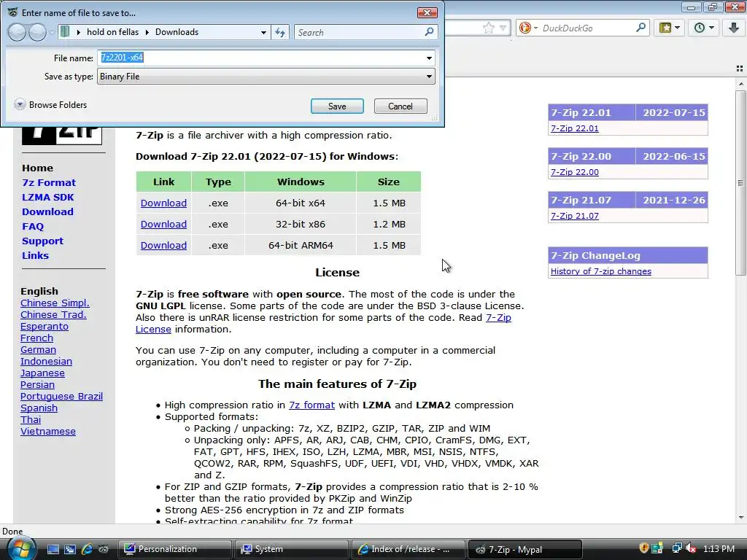Open the path bar history dropdown arrow
The height and width of the screenshot is (560, 747).
[263, 32]
